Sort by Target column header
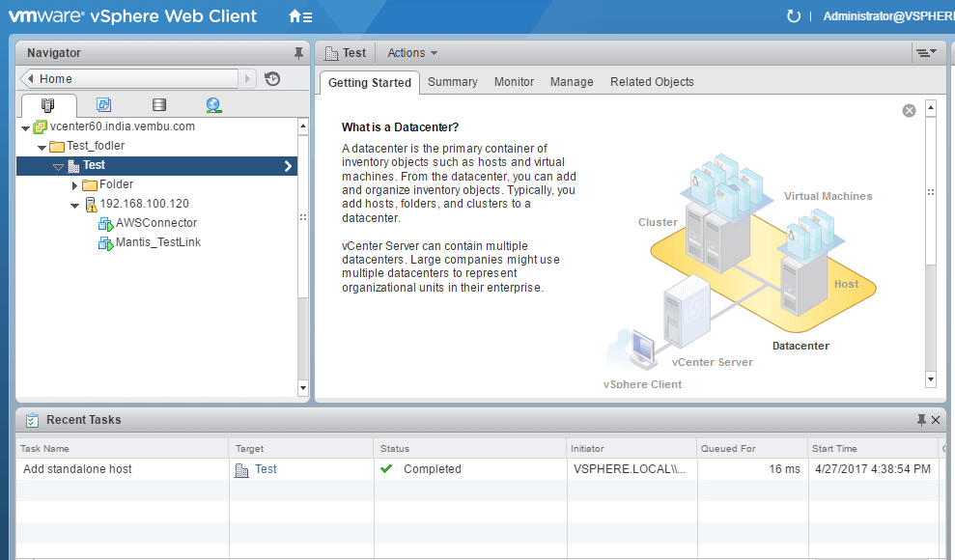This screenshot has width=955, height=560. click(301, 449)
